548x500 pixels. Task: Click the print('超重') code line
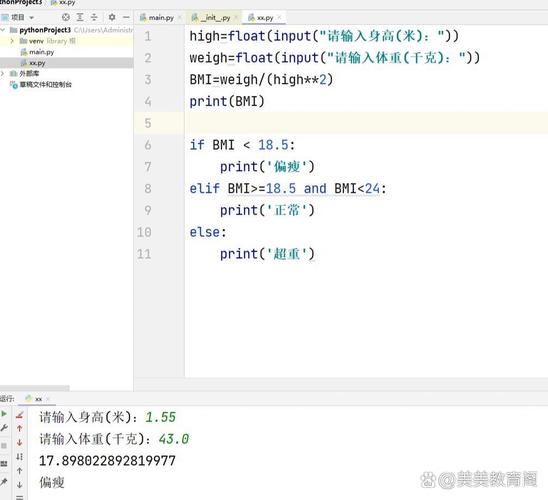point(267,254)
